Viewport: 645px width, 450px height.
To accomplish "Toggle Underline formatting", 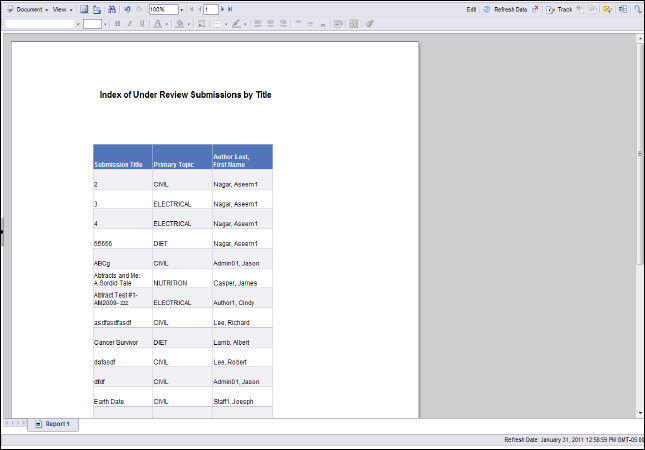I will (x=141, y=23).
